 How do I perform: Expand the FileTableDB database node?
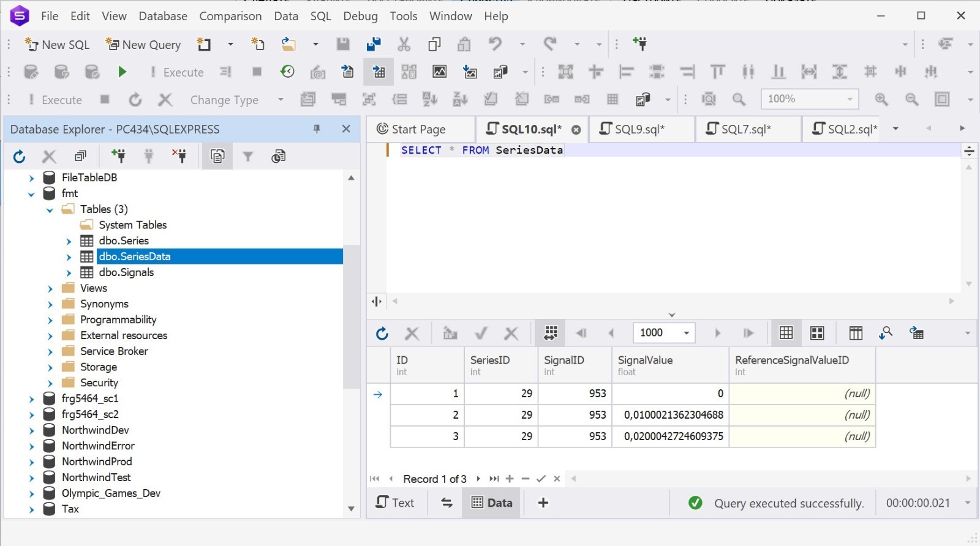point(31,178)
